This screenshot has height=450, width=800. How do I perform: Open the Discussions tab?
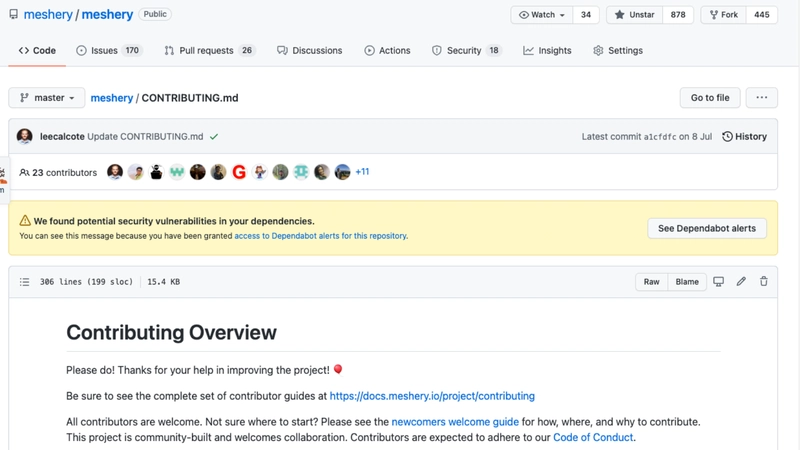[310, 51]
